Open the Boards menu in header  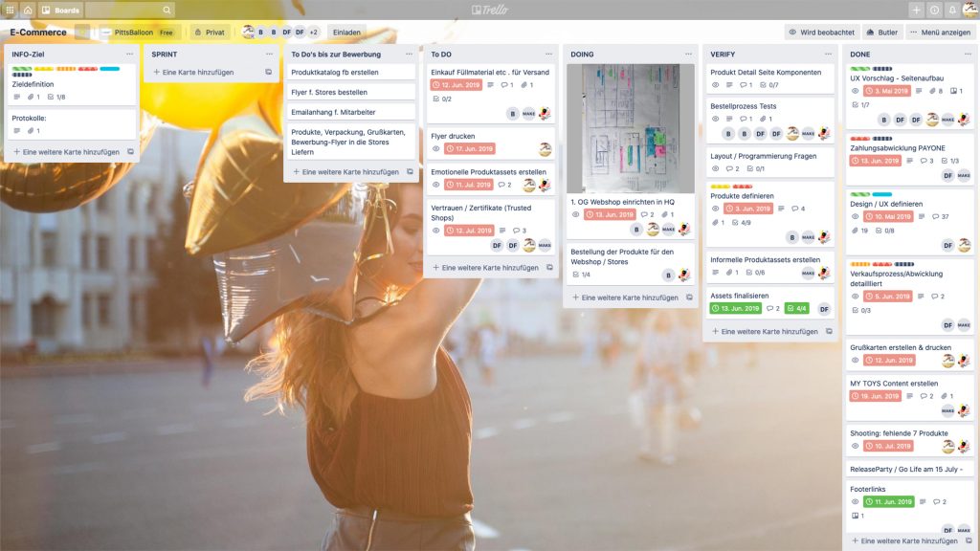(x=60, y=10)
